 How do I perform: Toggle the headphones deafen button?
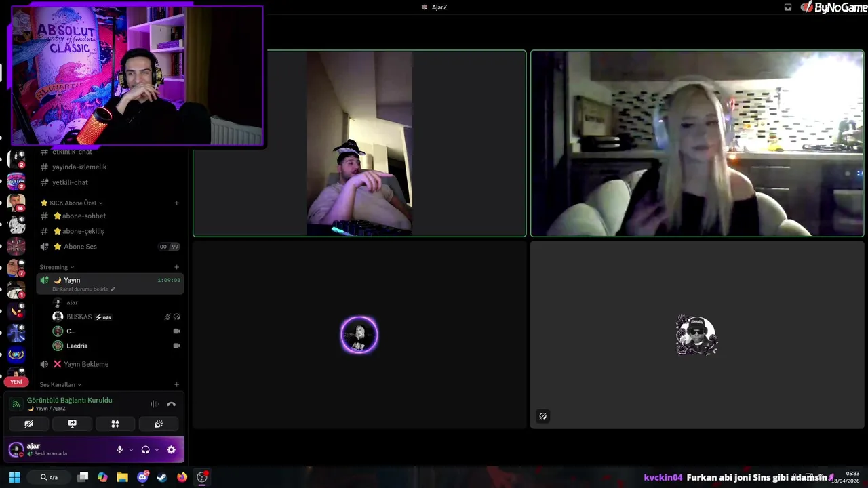[x=145, y=449]
